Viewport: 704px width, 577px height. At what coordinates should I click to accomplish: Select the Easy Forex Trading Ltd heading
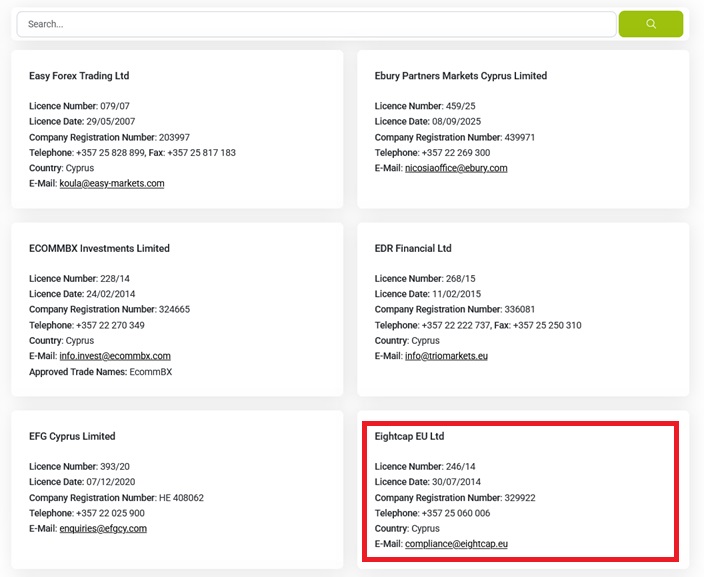79,75
